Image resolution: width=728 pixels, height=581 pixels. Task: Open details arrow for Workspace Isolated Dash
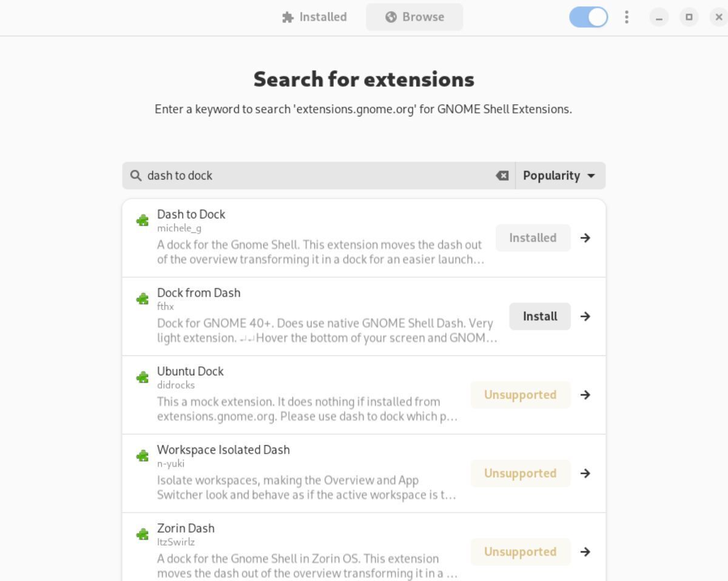585,473
